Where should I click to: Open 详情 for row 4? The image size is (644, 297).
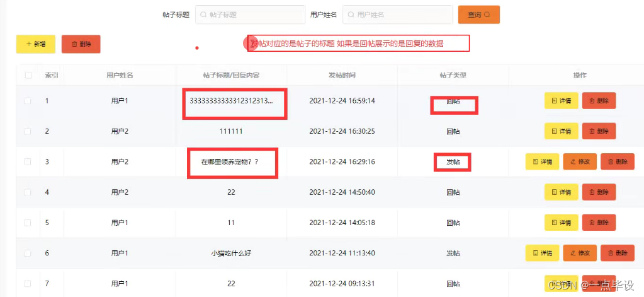click(562, 192)
